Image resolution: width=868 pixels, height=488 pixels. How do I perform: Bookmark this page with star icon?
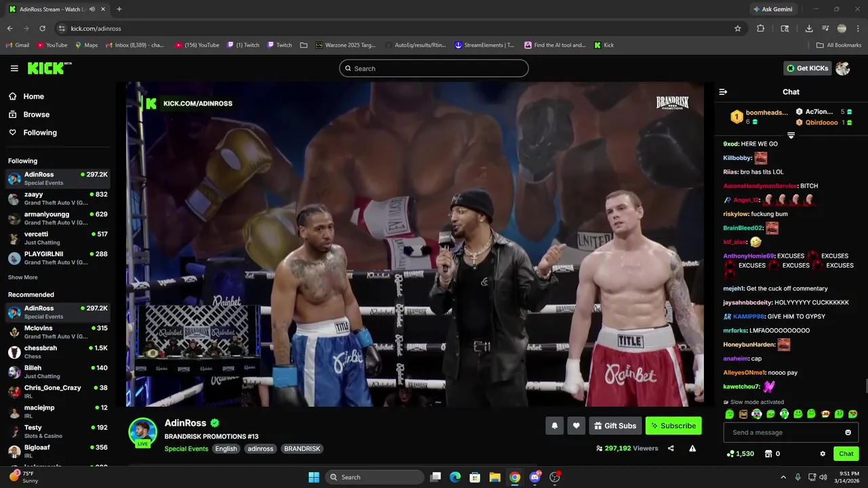[x=738, y=28]
